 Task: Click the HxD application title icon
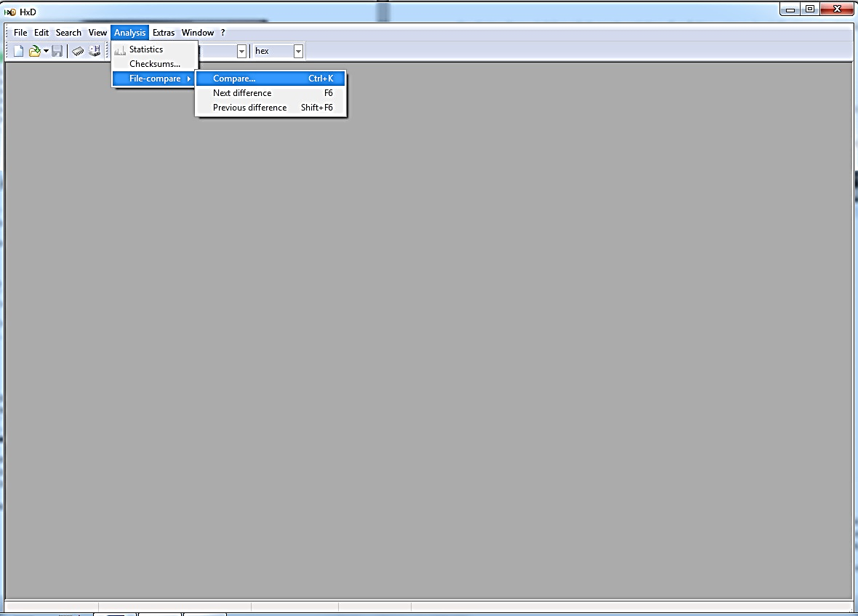[x=10, y=12]
